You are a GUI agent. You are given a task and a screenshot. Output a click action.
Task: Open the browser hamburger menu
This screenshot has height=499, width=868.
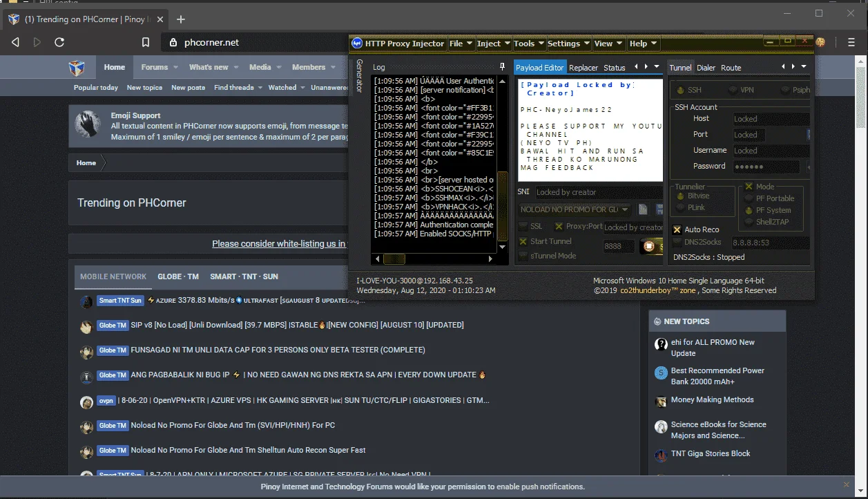(x=853, y=42)
